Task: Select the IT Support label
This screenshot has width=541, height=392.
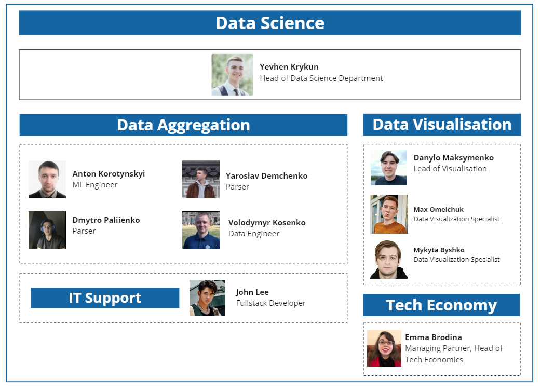Action: 105,298
